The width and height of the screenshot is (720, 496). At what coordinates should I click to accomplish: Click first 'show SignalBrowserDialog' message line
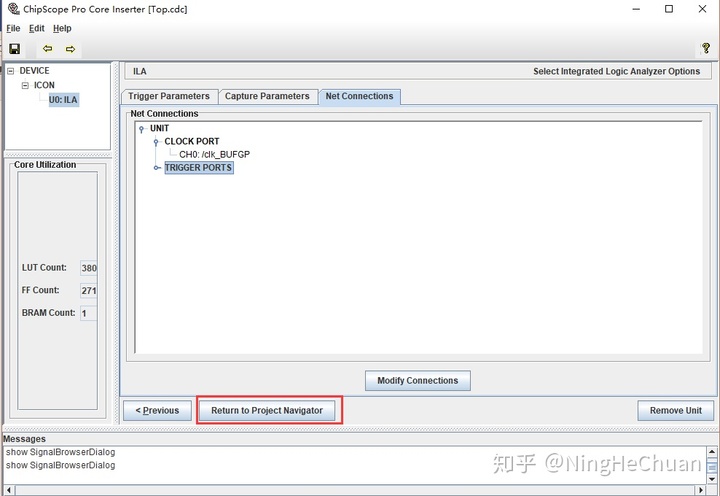click(60, 452)
